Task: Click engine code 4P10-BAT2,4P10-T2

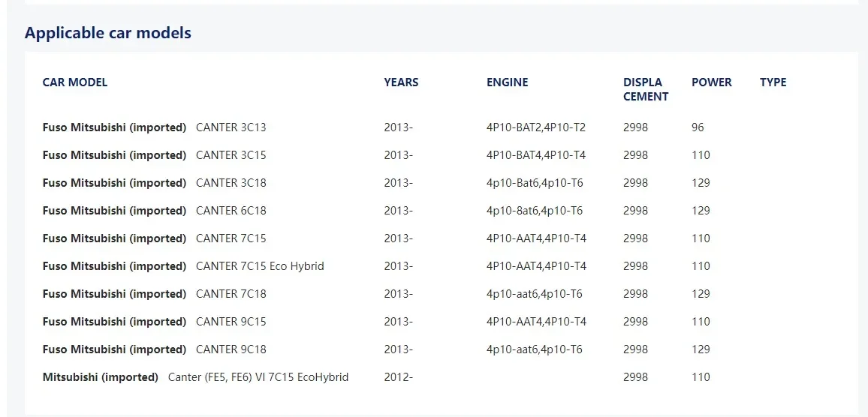Action: (x=536, y=127)
